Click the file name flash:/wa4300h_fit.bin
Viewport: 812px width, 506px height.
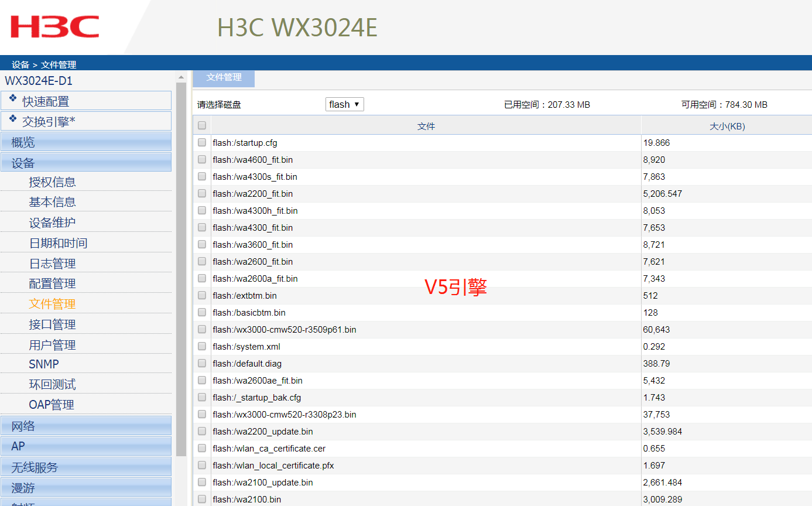tap(255, 211)
